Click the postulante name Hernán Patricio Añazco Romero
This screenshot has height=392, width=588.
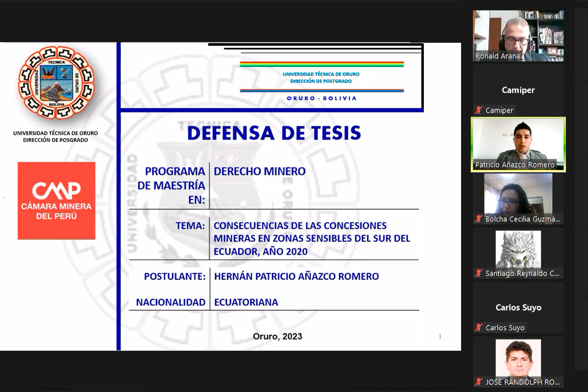(x=296, y=276)
